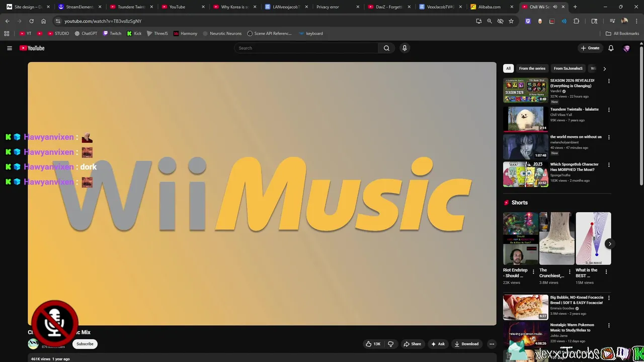The image size is (644, 362).
Task: Open YouTube notifications bell
Action: (611, 48)
